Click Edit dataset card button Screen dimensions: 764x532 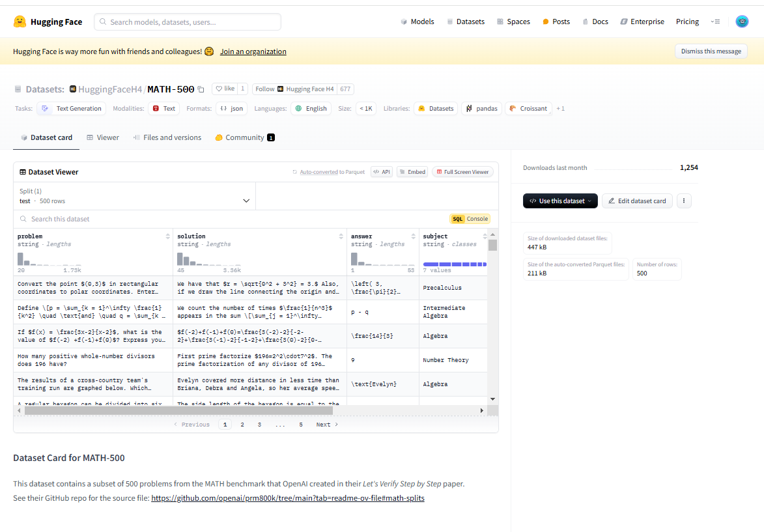(x=637, y=201)
